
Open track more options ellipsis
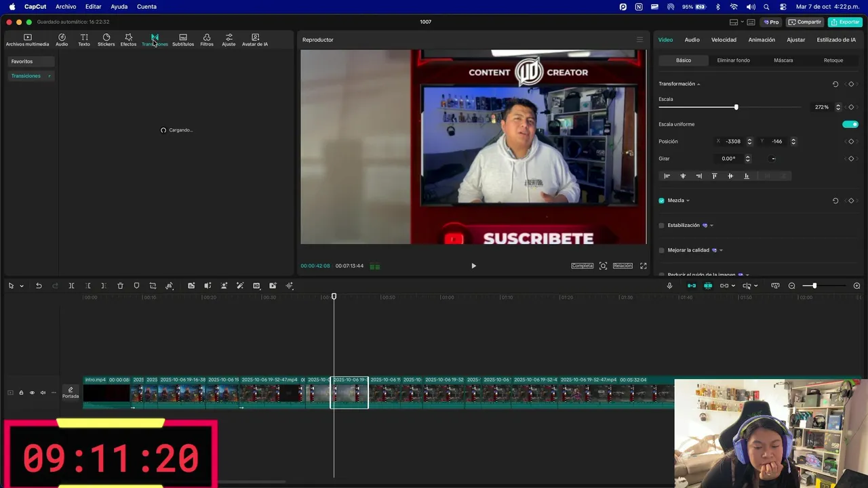[54, 392]
